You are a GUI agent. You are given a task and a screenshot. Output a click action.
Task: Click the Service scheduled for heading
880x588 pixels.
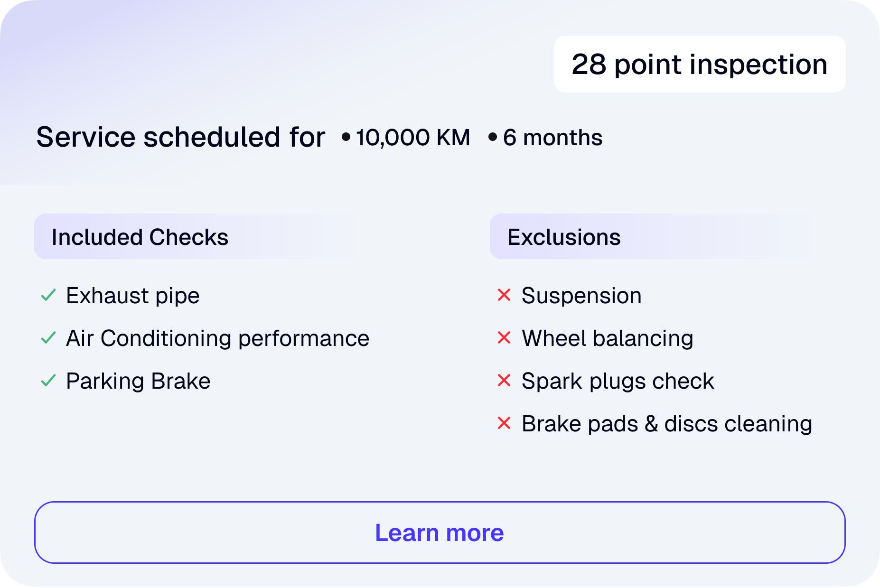[x=180, y=137]
